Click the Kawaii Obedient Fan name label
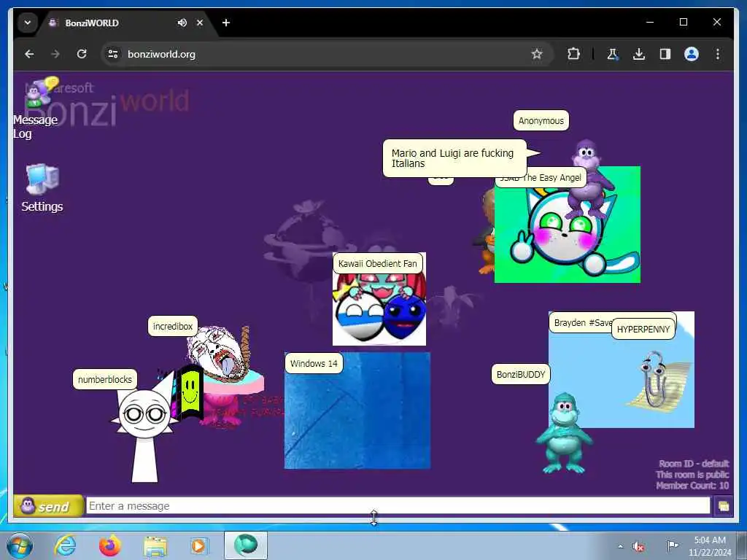Image resolution: width=747 pixels, height=560 pixels. (x=377, y=264)
